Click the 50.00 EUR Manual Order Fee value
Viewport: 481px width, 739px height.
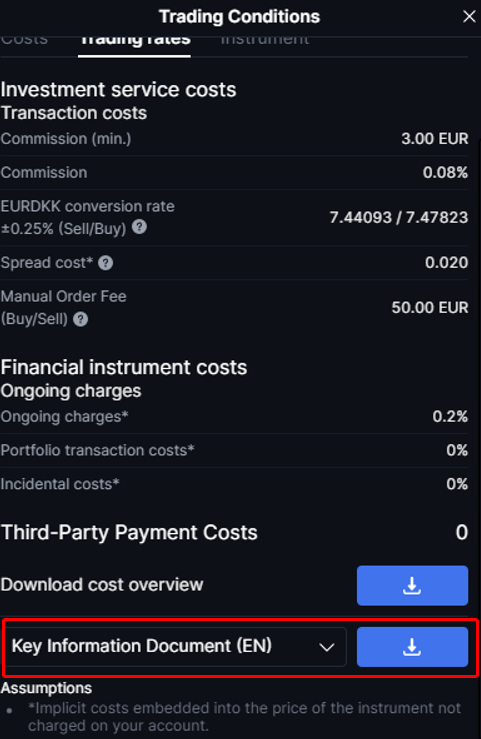click(430, 307)
